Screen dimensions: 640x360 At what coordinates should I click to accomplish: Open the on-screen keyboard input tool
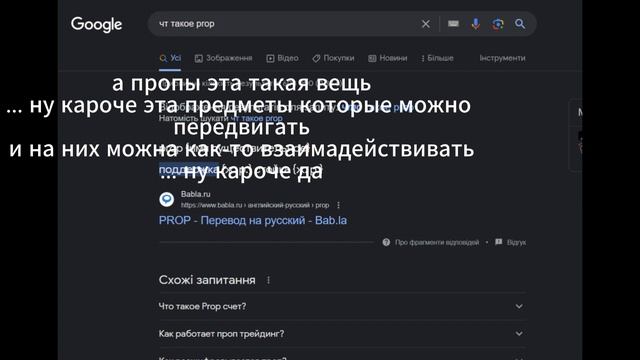point(453,24)
